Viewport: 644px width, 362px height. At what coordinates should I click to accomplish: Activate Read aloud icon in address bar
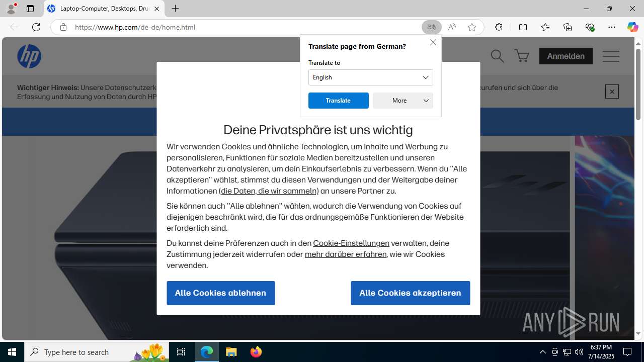click(452, 27)
